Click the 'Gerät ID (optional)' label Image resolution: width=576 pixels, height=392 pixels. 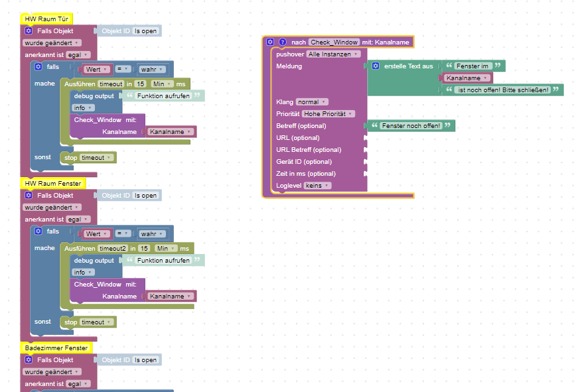304,162
